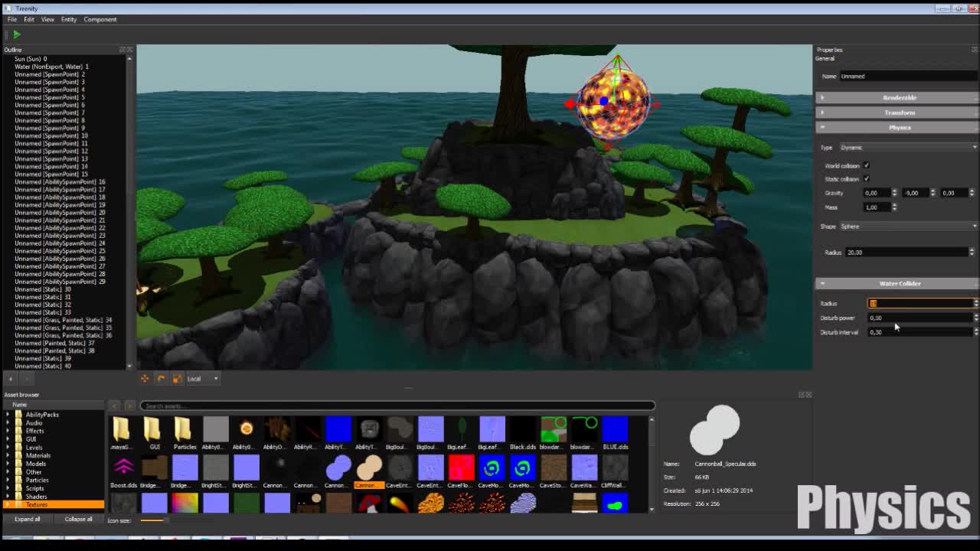The width and height of the screenshot is (980, 551).
Task: Expand the Renderable section
Action: pos(897,98)
